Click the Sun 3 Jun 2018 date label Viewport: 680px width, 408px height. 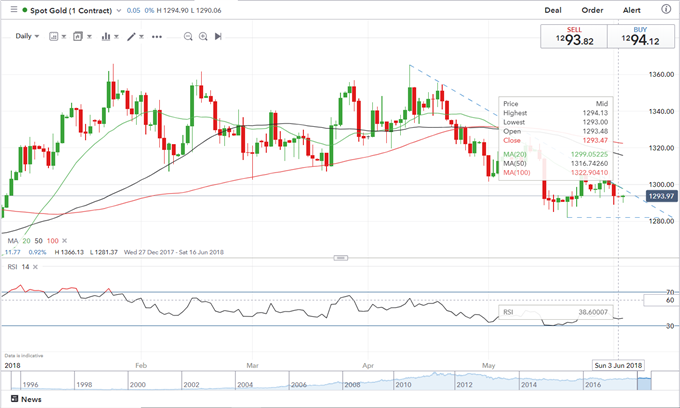tap(618, 365)
